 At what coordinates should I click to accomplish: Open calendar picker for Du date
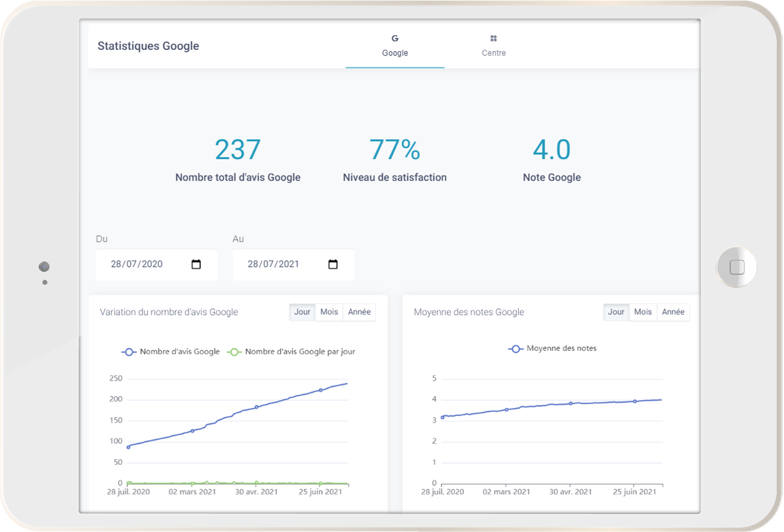(196, 264)
